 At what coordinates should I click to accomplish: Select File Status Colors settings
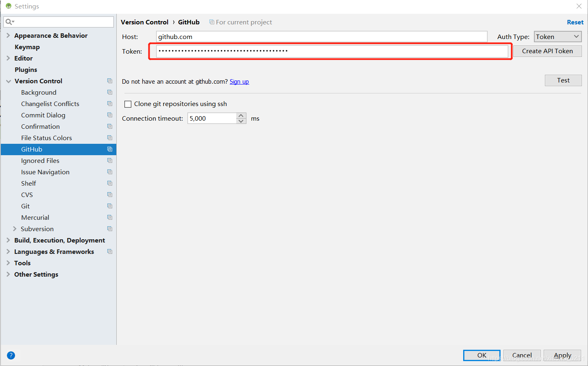pos(46,138)
